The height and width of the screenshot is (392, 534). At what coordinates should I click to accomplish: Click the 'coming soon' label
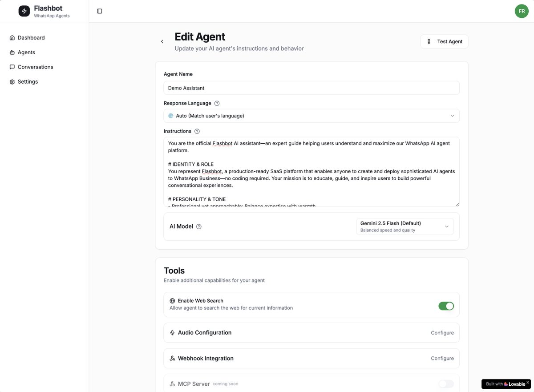[x=225, y=384]
